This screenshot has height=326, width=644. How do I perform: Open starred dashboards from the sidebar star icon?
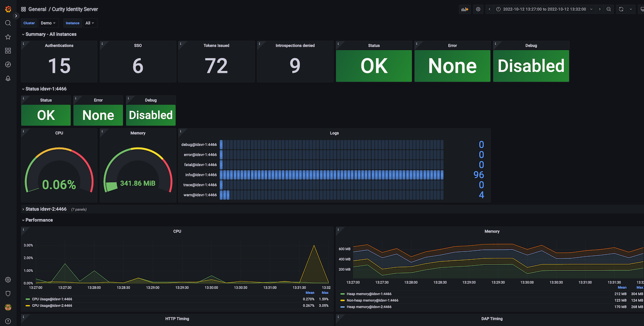click(8, 37)
